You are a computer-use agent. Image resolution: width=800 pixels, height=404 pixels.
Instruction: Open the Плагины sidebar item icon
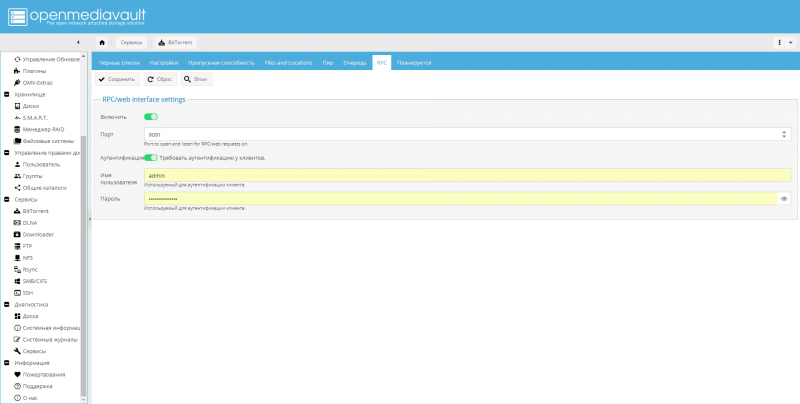pos(17,71)
